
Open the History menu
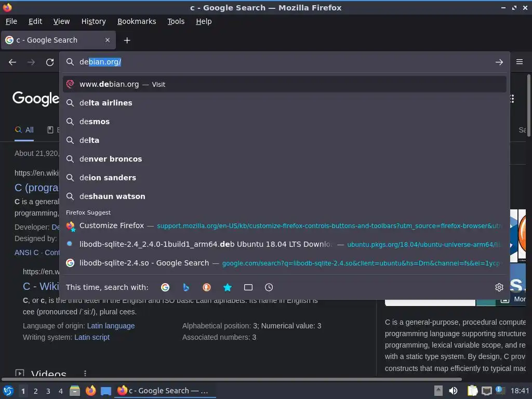(x=94, y=21)
